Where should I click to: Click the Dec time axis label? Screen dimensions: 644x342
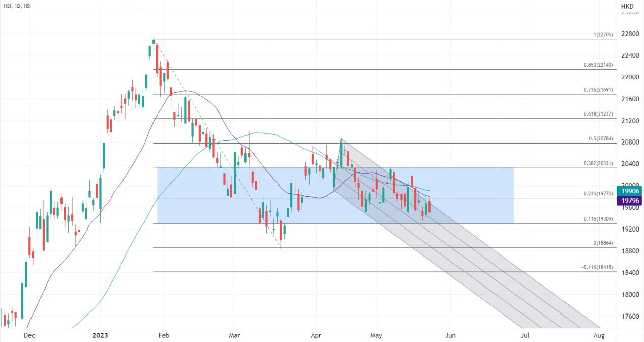point(29,335)
